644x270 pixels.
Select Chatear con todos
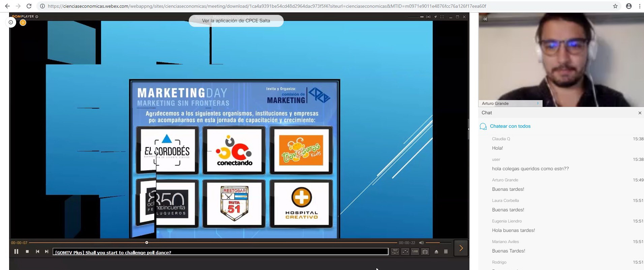[510, 126]
